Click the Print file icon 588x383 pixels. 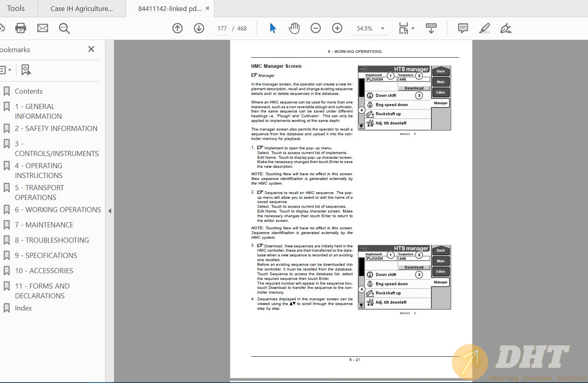pyautogui.click(x=20, y=28)
